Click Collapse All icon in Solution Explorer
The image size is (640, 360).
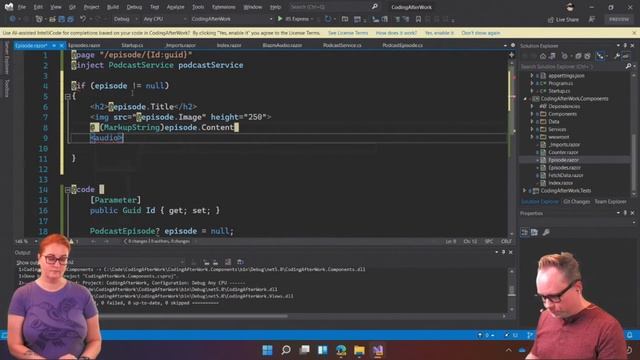[578, 56]
